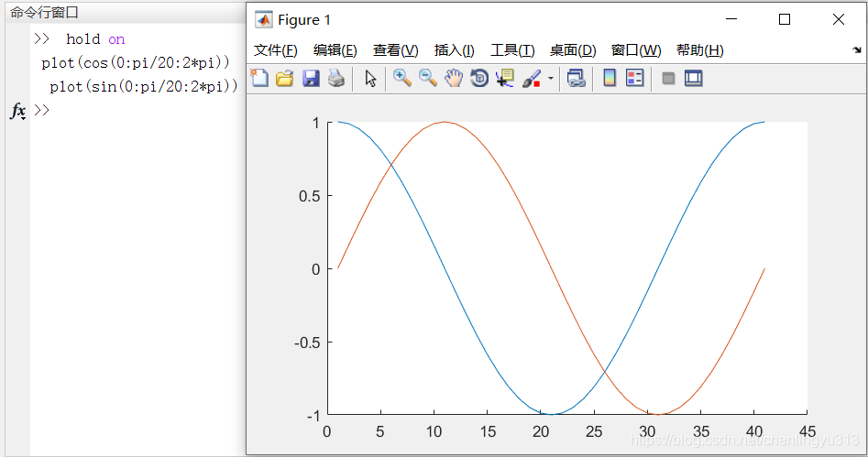The image size is (868, 457).
Task: Click the plot(cos(0:pi/20:2*pi)) command line
Action: (x=135, y=62)
